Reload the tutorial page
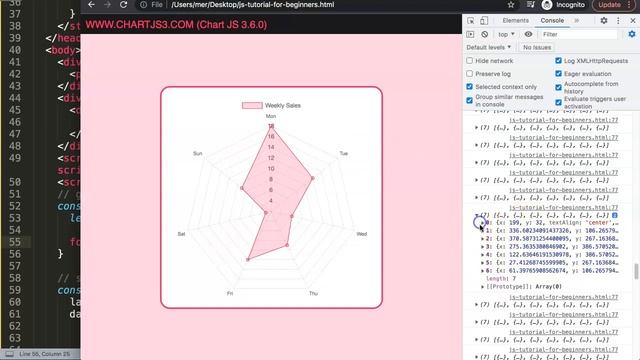 point(123,4)
